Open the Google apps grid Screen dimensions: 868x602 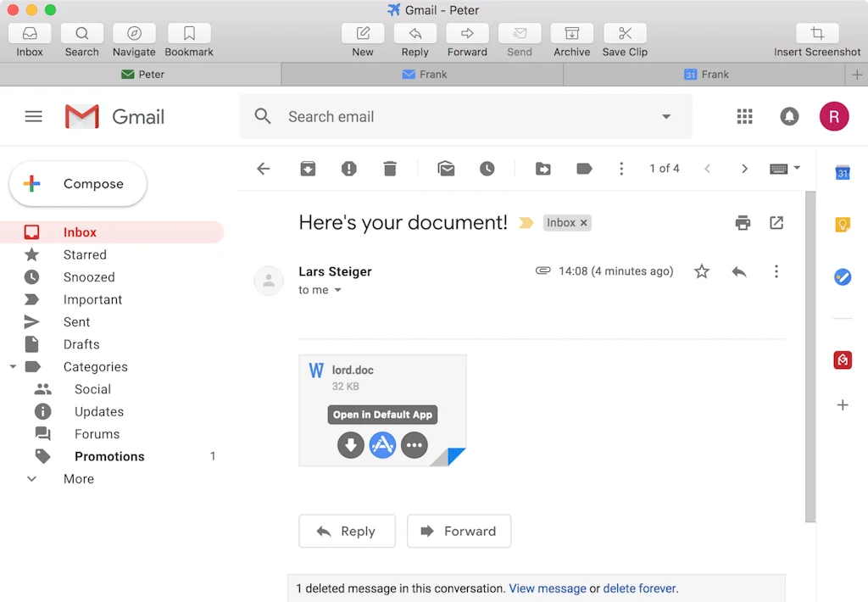tap(744, 116)
